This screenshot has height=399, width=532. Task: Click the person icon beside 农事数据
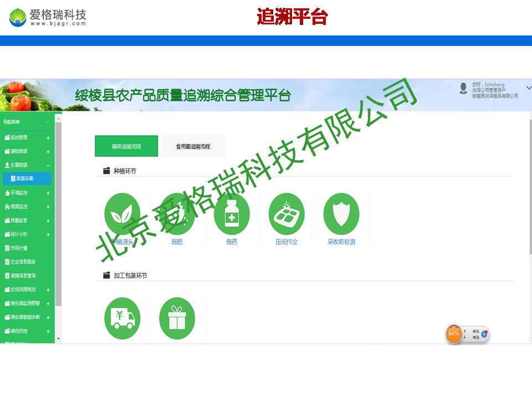coord(7,165)
